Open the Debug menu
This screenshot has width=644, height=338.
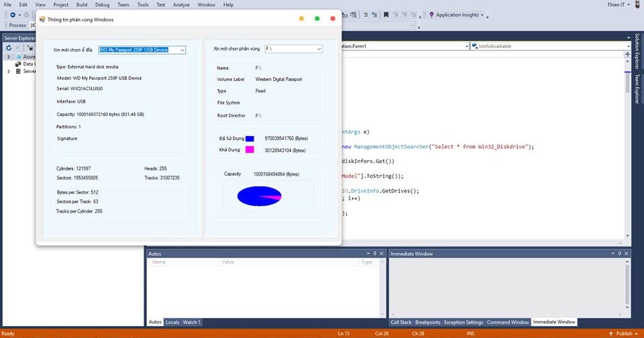(102, 5)
